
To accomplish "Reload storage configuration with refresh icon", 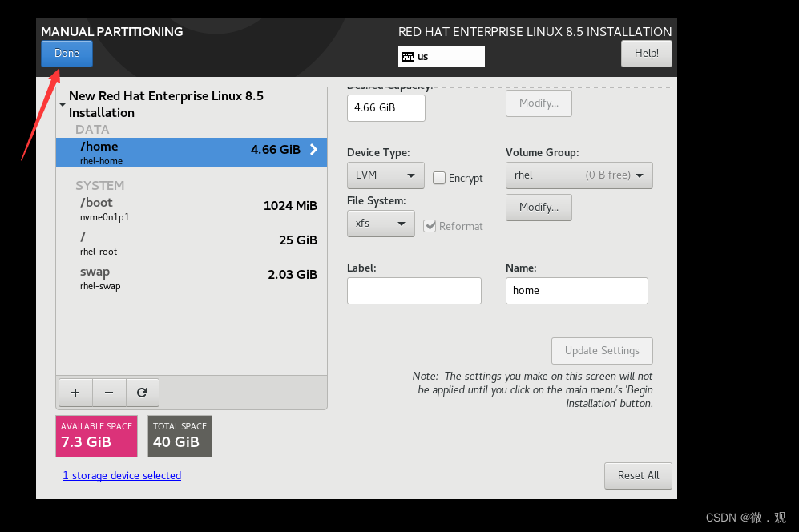I will [142, 393].
